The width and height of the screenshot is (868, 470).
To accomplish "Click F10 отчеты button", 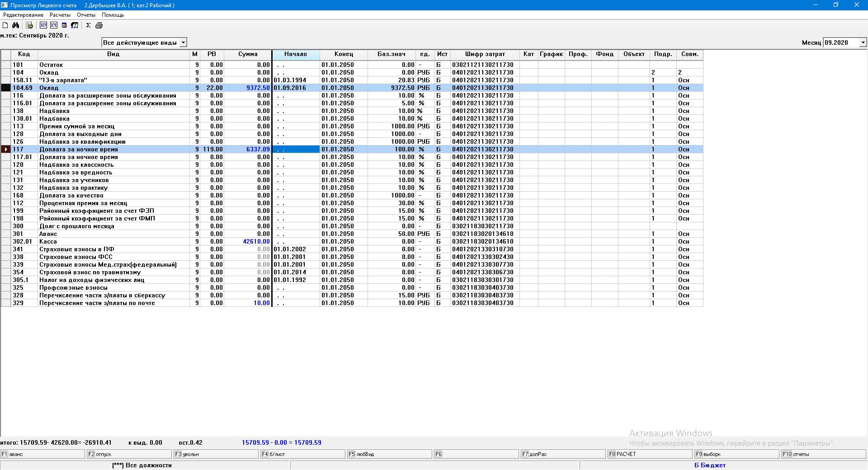I will pyautogui.click(x=824, y=454).
